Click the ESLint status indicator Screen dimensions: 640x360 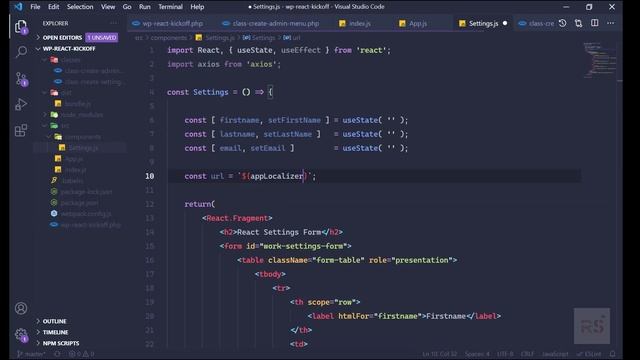[x=589, y=354]
